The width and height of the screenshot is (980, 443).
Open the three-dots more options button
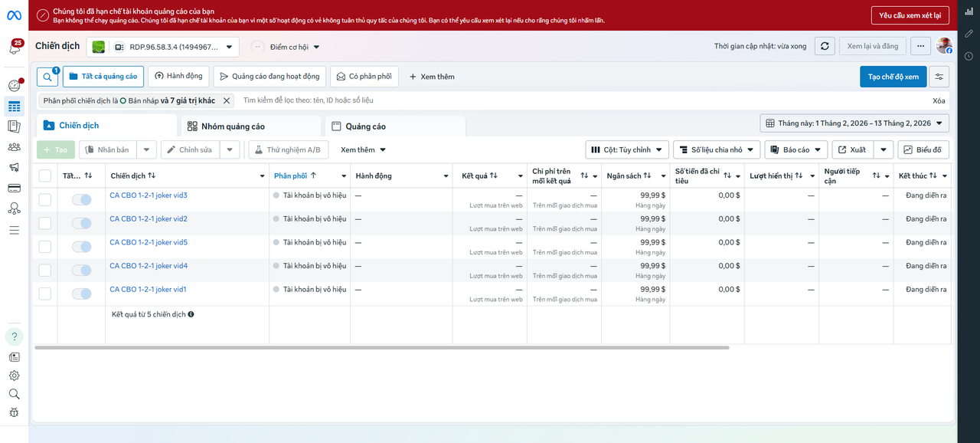(x=921, y=46)
